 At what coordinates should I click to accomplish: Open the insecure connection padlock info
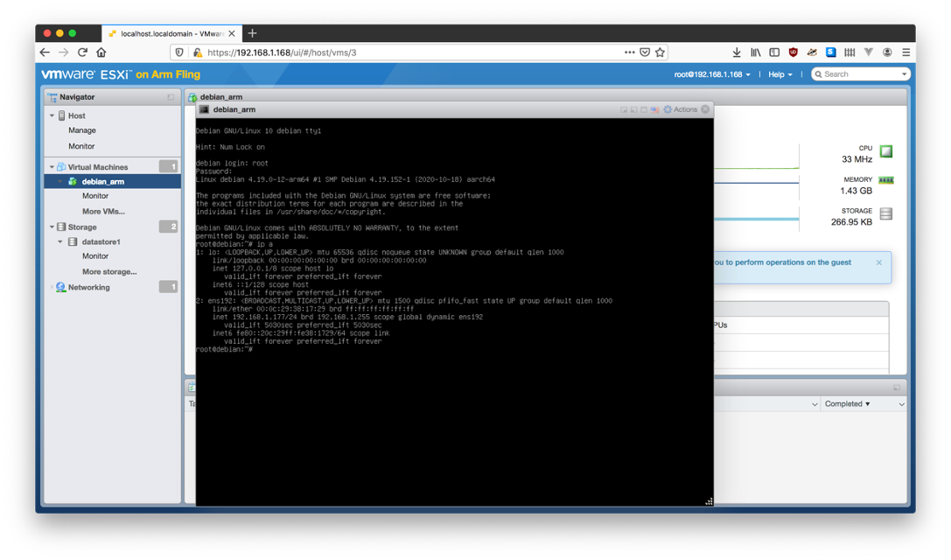click(x=197, y=52)
